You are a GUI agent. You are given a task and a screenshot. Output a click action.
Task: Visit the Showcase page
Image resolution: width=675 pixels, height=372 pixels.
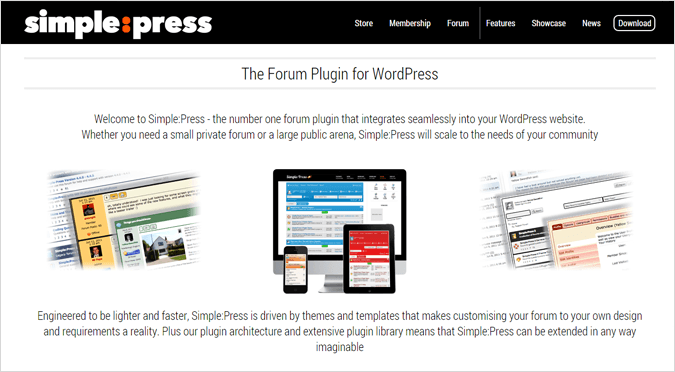coord(548,23)
